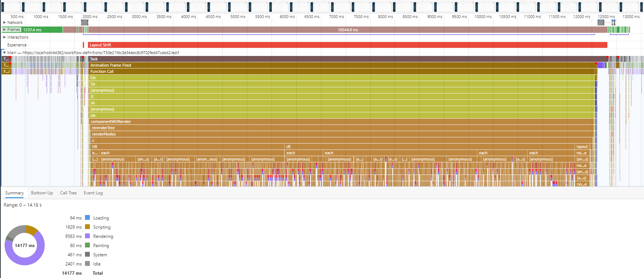Select the rerenderTree bar
644x278 pixels.
point(342,128)
